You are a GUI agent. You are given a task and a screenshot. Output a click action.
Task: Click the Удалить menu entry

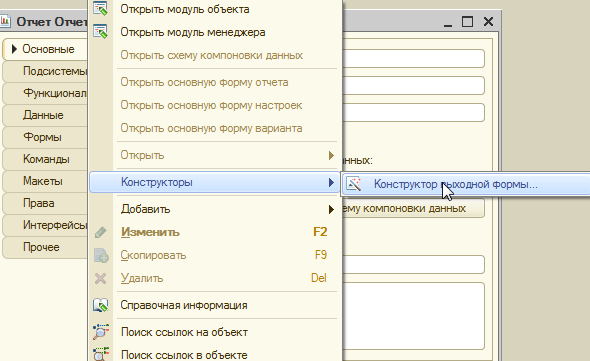(x=216, y=278)
